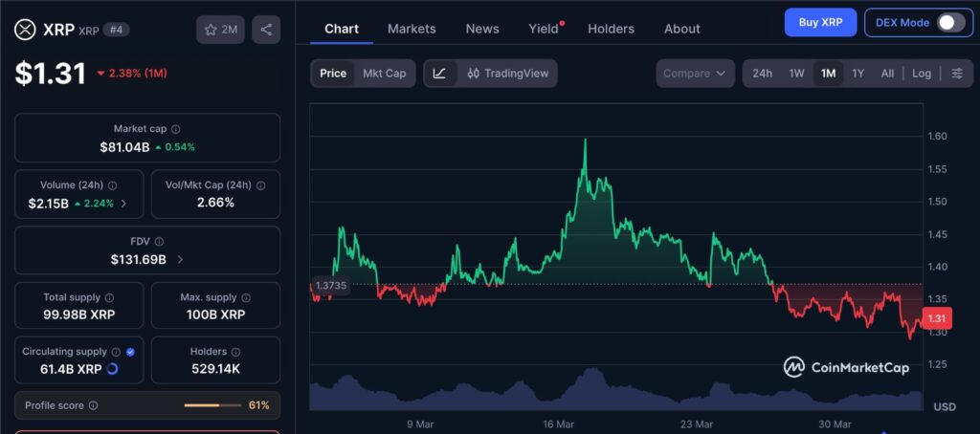Screen dimensions: 980x434
Task: Open the Holders tab
Action: [x=611, y=29]
